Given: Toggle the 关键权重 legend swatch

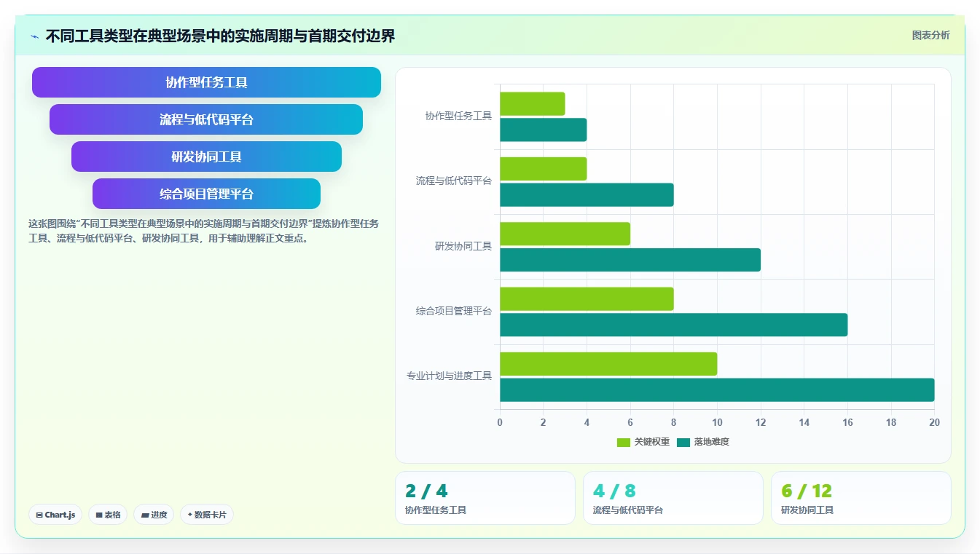Looking at the screenshot, I should [624, 442].
